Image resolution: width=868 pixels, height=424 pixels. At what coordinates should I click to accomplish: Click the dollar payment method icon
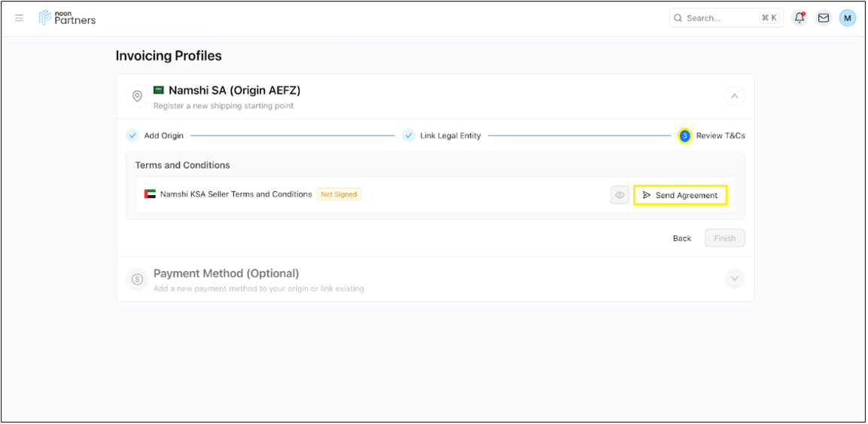137,279
